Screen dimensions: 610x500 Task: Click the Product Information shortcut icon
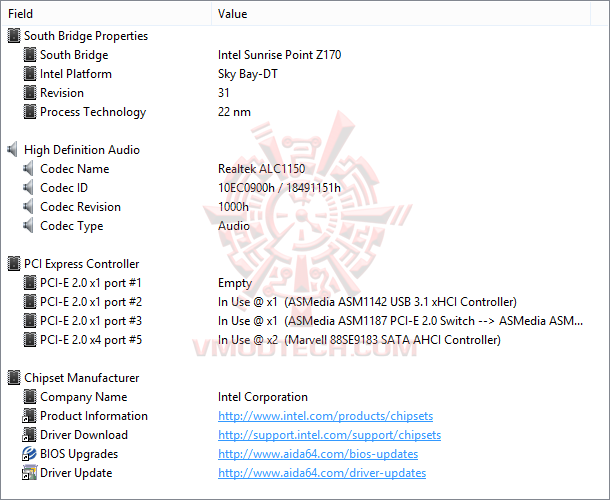pos(29,416)
